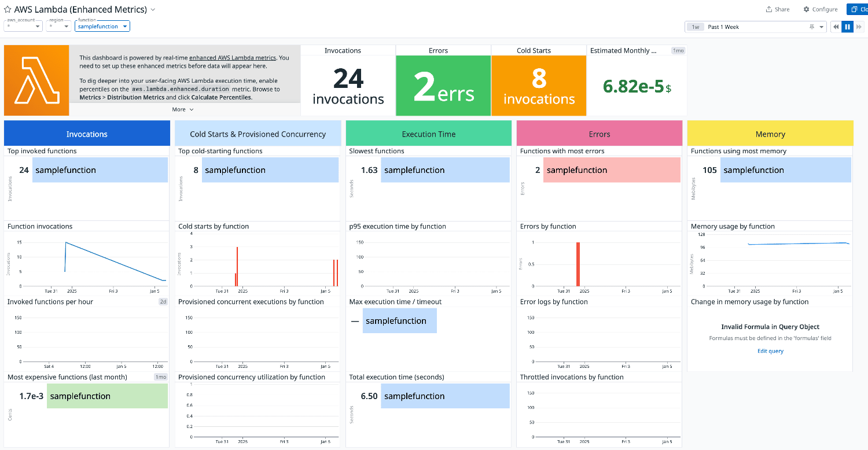Image resolution: width=868 pixels, height=450 pixels.
Task: Select the blue Invocations group header
Action: click(x=87, y=134)
